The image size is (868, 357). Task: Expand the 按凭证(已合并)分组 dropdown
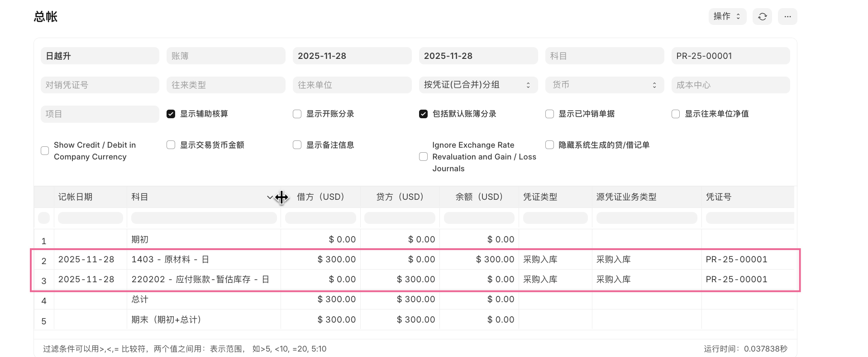tap(478, 85)
